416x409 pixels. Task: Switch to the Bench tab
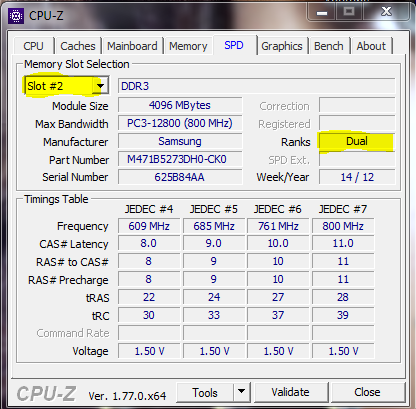(329, 46)
